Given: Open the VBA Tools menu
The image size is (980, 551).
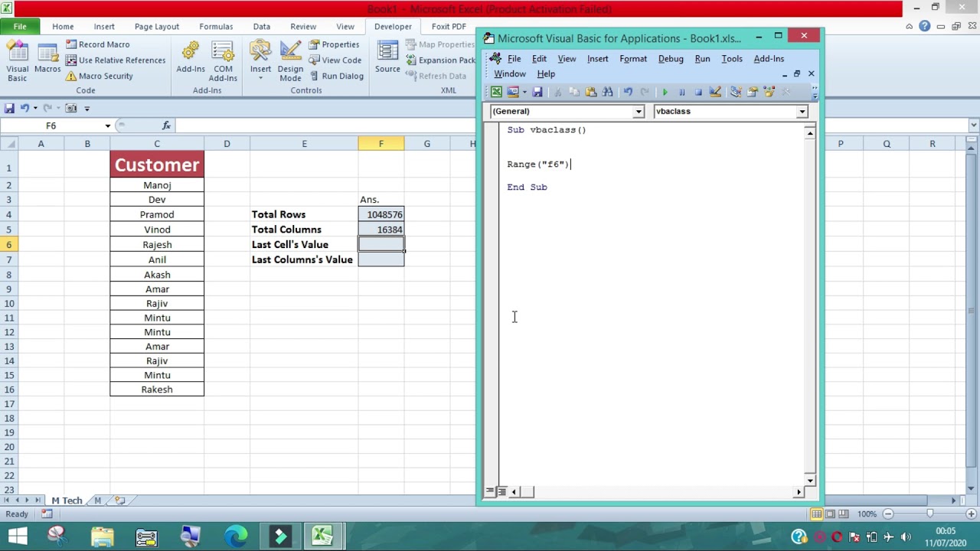Looking at the screenshot, I should click(x=732, y=59).
